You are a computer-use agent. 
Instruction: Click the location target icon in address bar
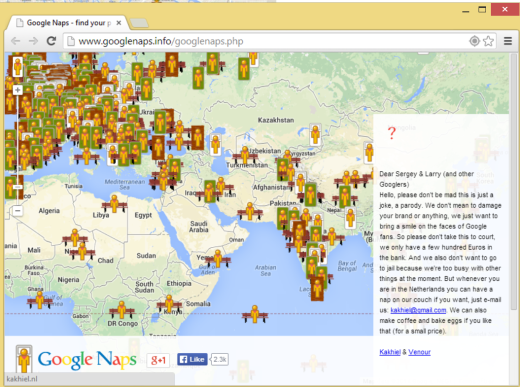point(474,41)
